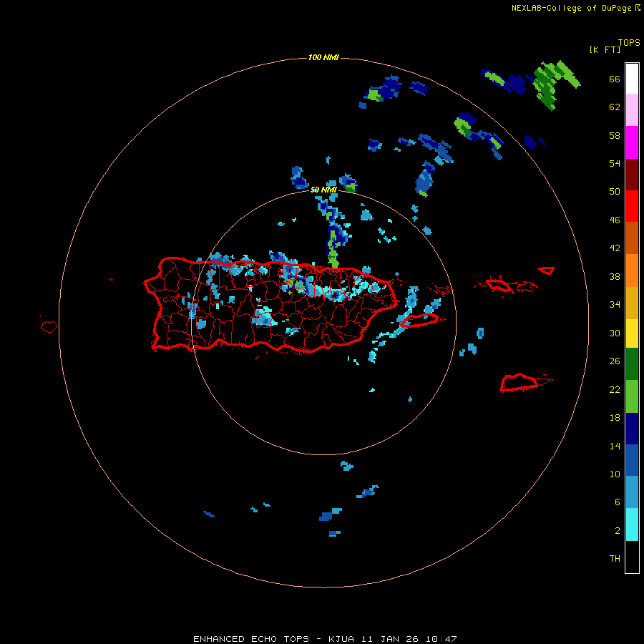The image size is (644, 644).
Task: Select the gold legend swatch
Action: click(x=632, y=303)
